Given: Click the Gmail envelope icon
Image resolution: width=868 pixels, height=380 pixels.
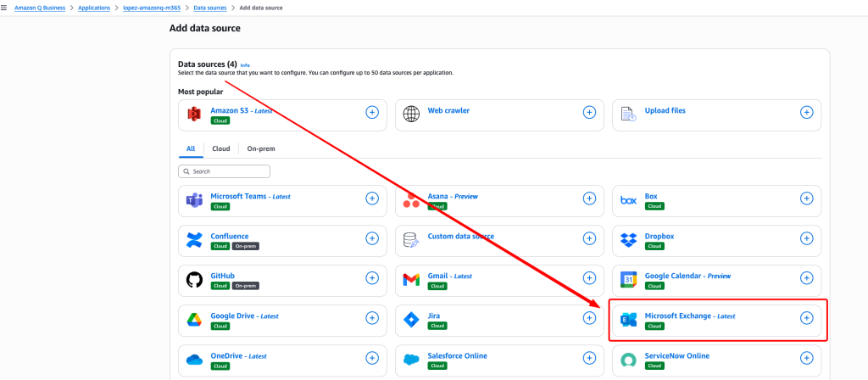Looking at the screenshot, I should (x=411, y=279).
